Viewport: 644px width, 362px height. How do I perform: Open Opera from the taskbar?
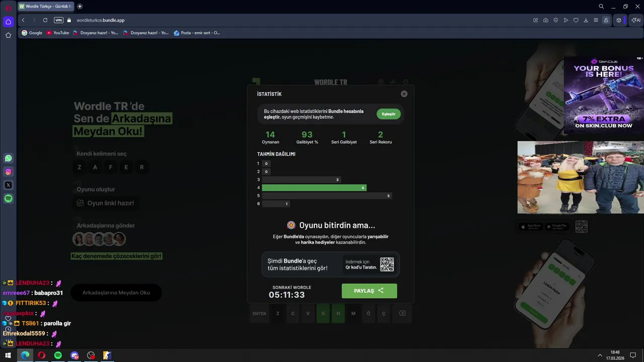(41, 355)
